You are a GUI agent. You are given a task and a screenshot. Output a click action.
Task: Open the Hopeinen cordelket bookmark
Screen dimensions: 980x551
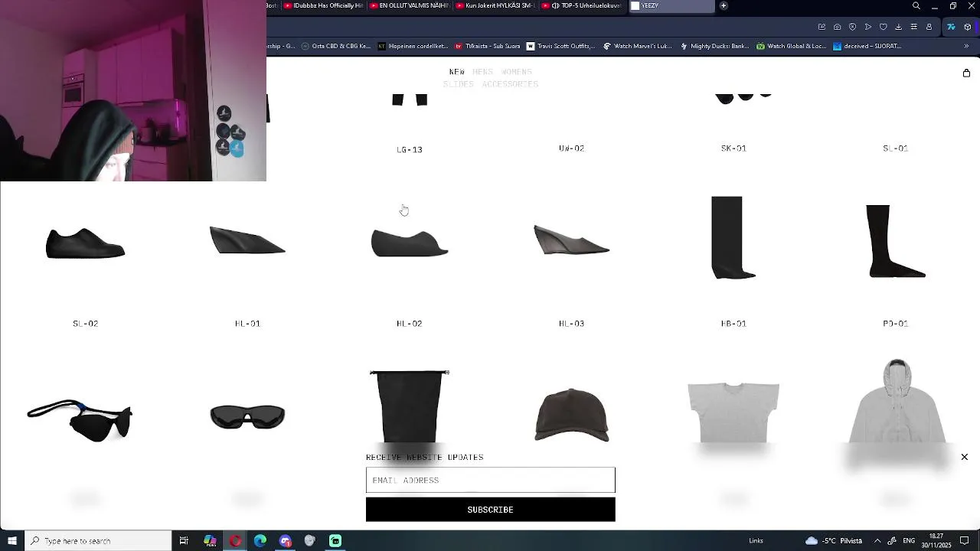coord(413,46)
